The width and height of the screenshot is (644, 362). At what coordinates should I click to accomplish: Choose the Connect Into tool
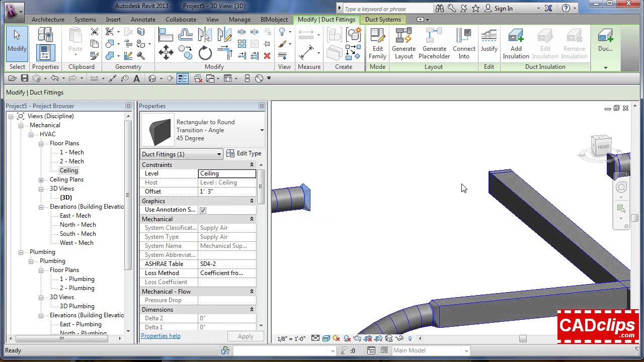[x=464, y=43]
